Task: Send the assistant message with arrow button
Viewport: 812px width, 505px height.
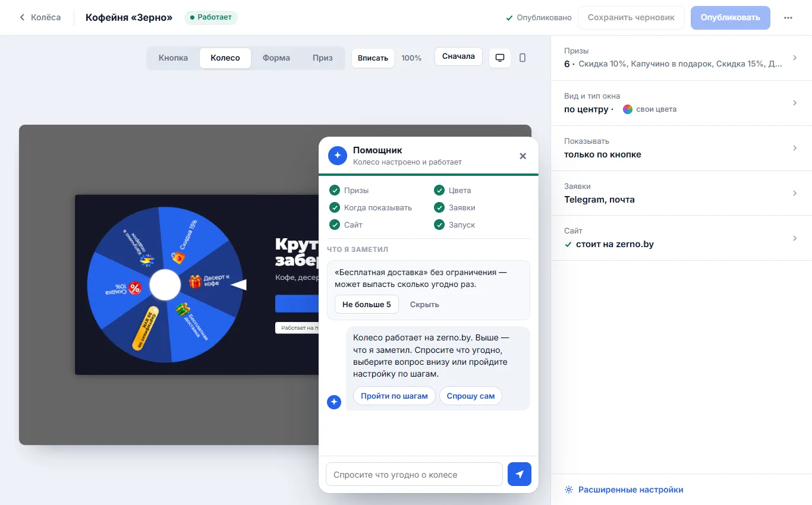Action: pyautogui.click(x=520, y=474)
